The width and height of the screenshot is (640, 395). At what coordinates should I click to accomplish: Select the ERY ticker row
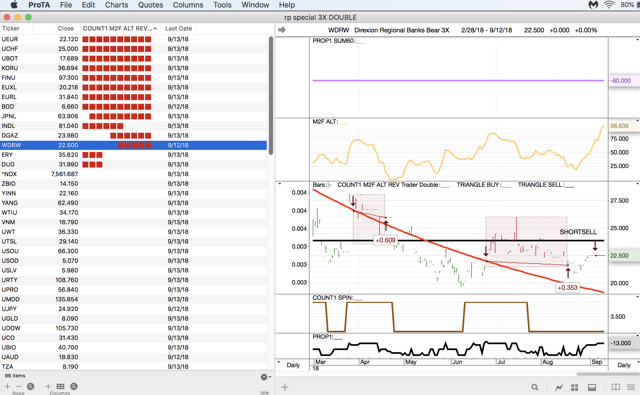(x=133, y=155)
